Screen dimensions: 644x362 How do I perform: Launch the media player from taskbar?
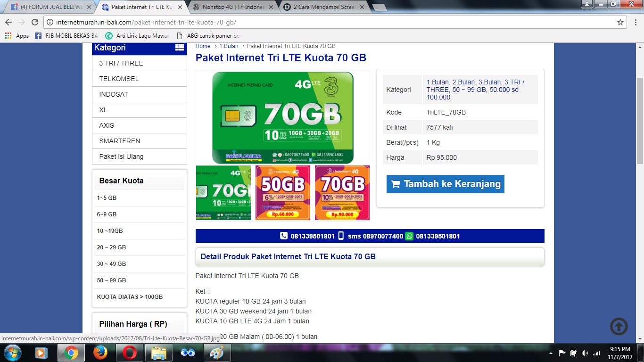tap(41, 353)
